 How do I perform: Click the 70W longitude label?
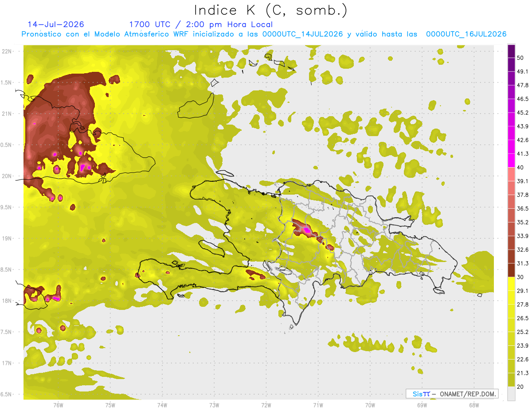click(x=370, y=405)
